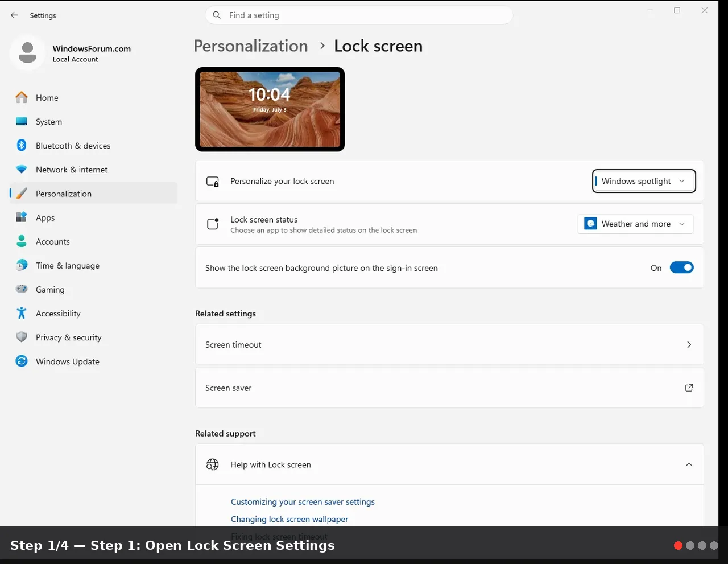The image size is (728, 564).
Task: Click the Bluetooth & devices icon
Action: pyautogui.click(x=22, y=145)
